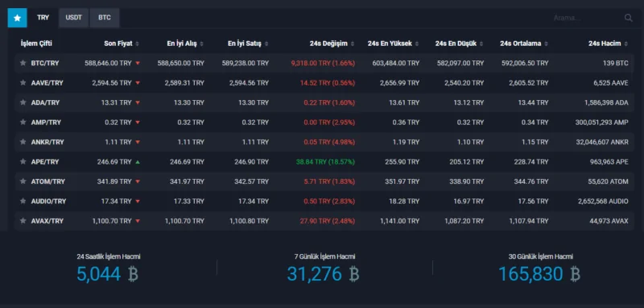Switch to the USDT market tab

pyautogui.click(x=73, y=18)
